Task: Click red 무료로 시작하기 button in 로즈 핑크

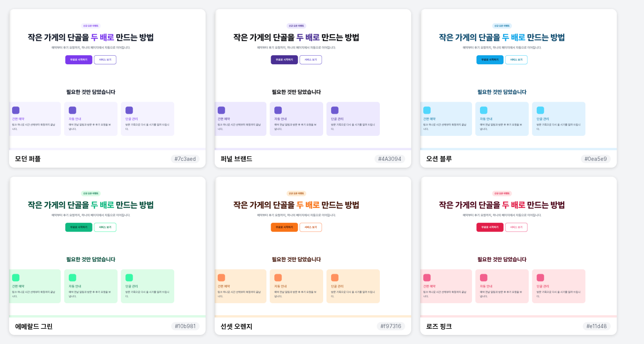Action: click(x=490, y=227)
